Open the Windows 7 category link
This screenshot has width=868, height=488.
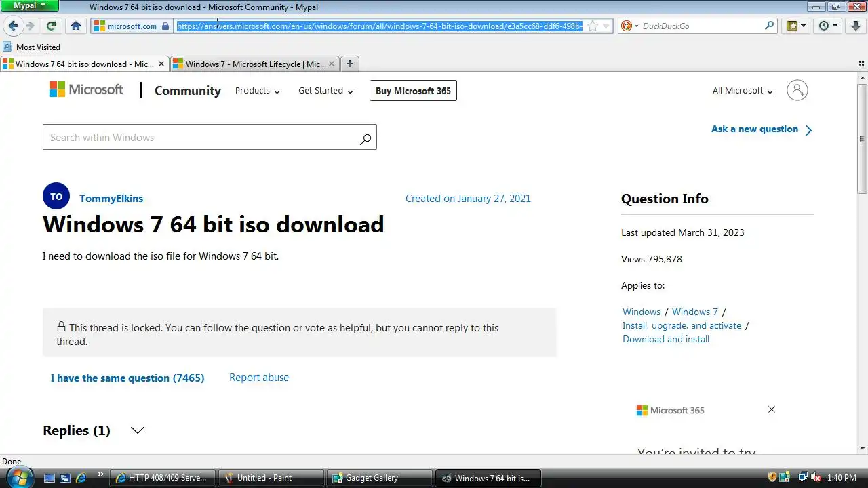(695, 312)
